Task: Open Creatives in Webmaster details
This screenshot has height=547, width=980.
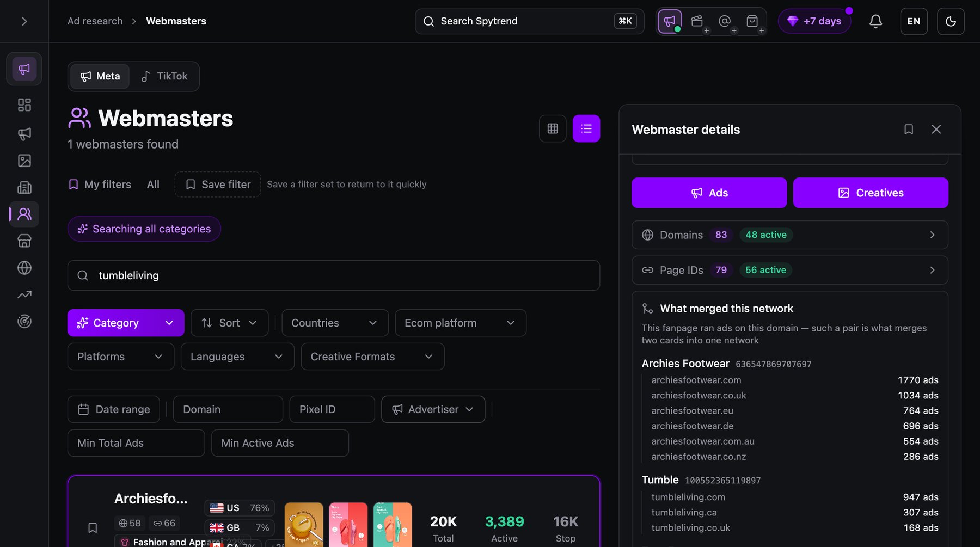Action: click(x=871, y=193)
